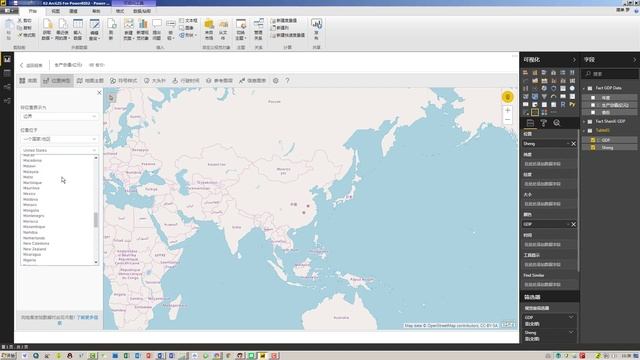This screenshot has height=360, width=640.
Task: Switch to Data view in left sidebar
Action: 7,73
